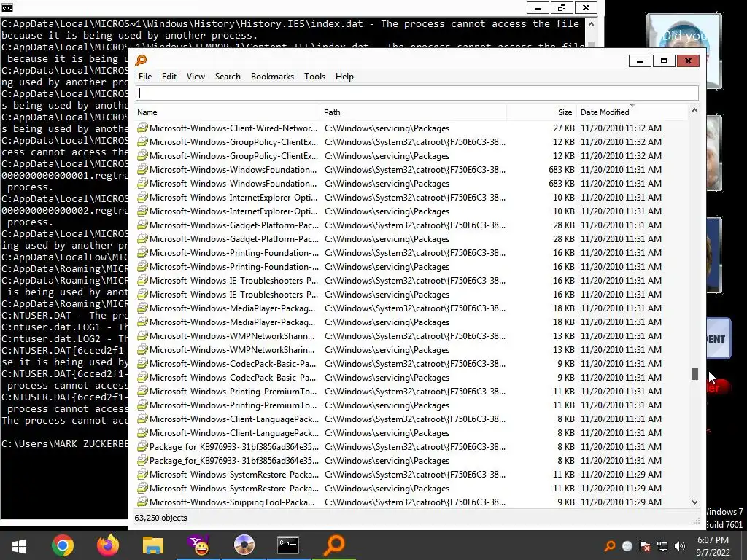
Task: Open the volume speaker tray icon
Action: click(x=680, y=546)
